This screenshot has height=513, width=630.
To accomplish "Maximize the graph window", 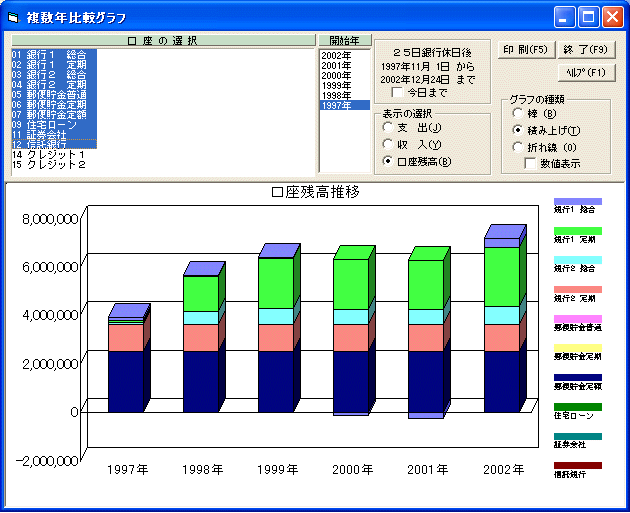I will coord(589,17).
